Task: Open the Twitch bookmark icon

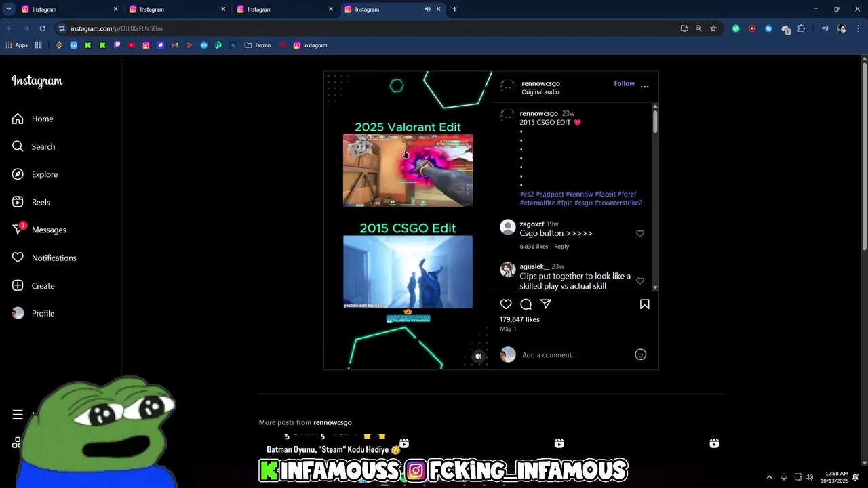Action: click(x=117, y=45)
